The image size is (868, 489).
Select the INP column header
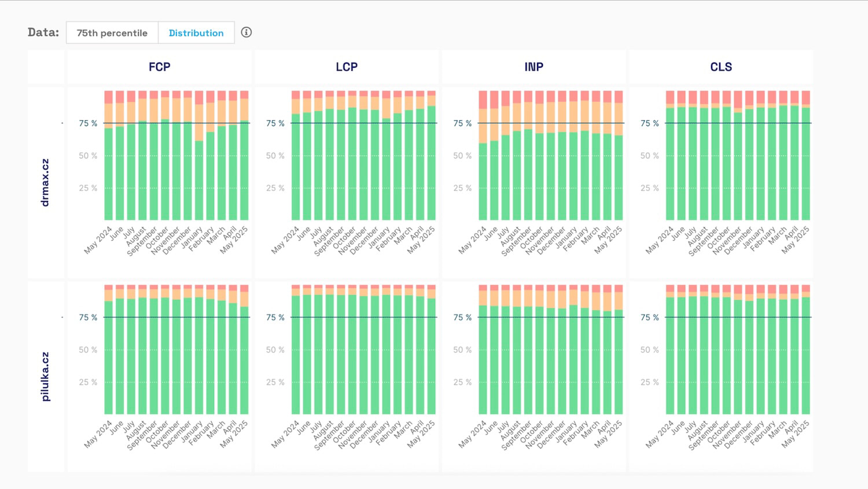tap(534, 67)
